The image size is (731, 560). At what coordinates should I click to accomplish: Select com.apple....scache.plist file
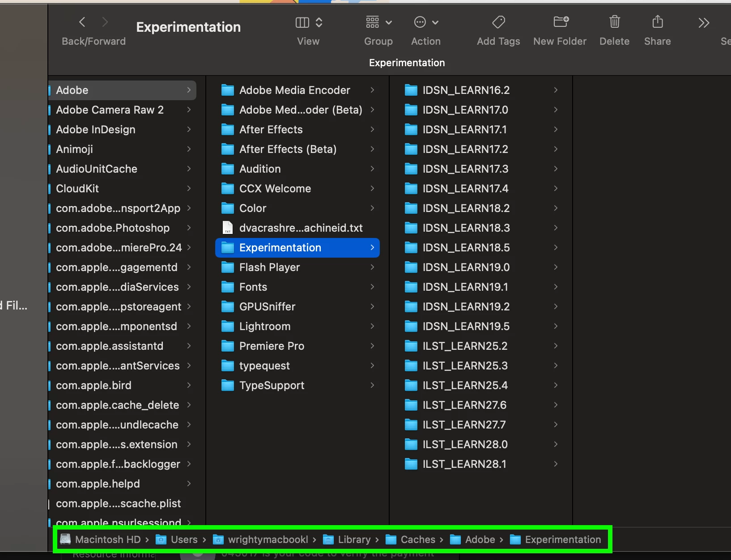coord(122,504)
